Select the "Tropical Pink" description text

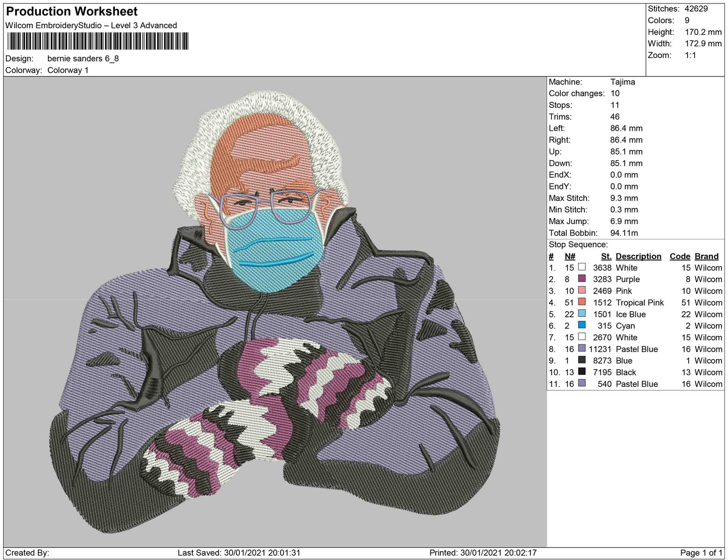640,302
